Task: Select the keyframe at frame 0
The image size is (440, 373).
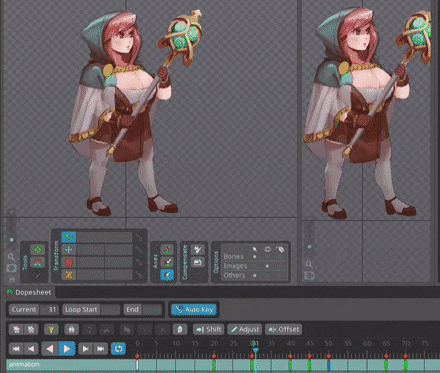Action: tap(137, 356)
